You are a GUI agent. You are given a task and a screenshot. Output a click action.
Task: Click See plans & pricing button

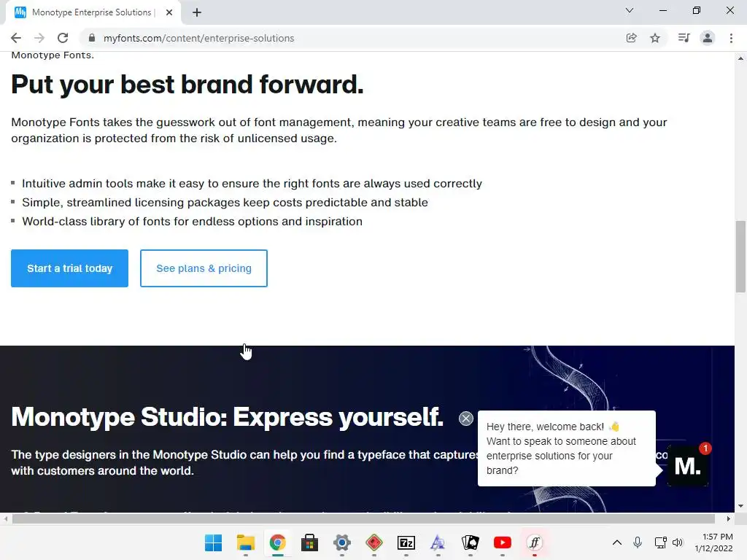tap(204, 268)
